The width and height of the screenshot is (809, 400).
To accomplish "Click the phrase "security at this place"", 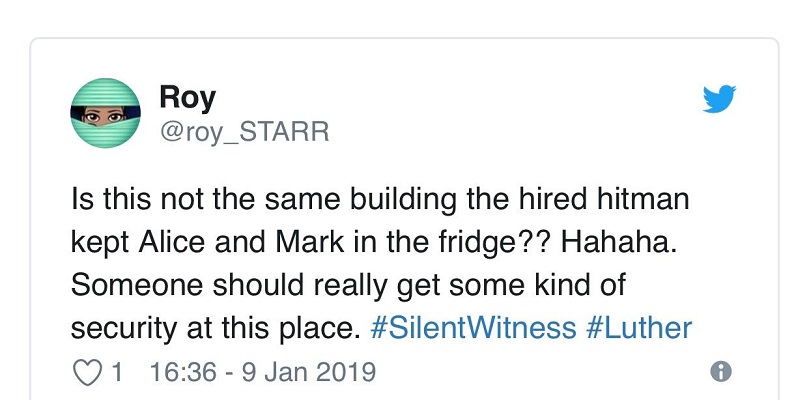I will click(x=214, y=328).
